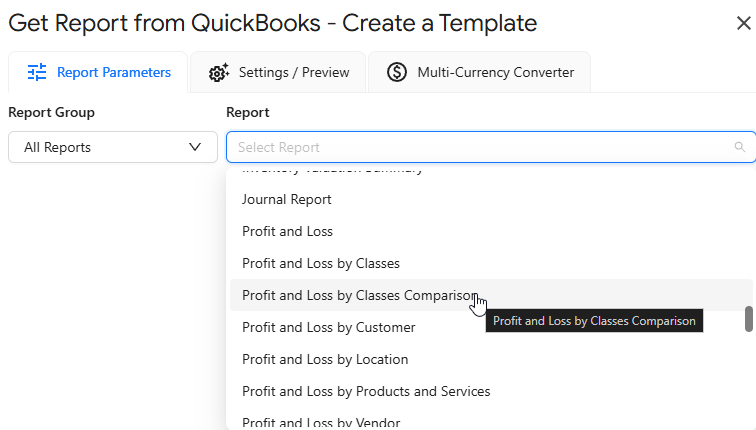Click the chevron arrow in Report Group

195,147
